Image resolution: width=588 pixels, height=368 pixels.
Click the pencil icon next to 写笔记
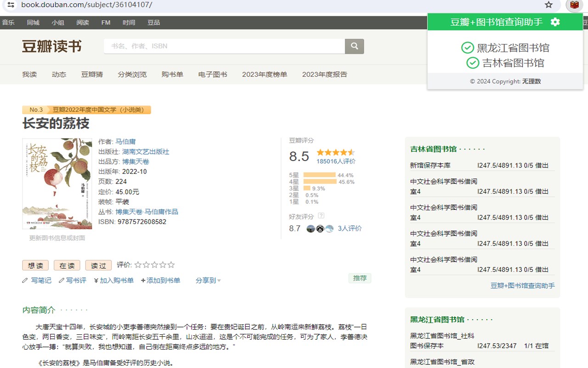coord(25,280)
